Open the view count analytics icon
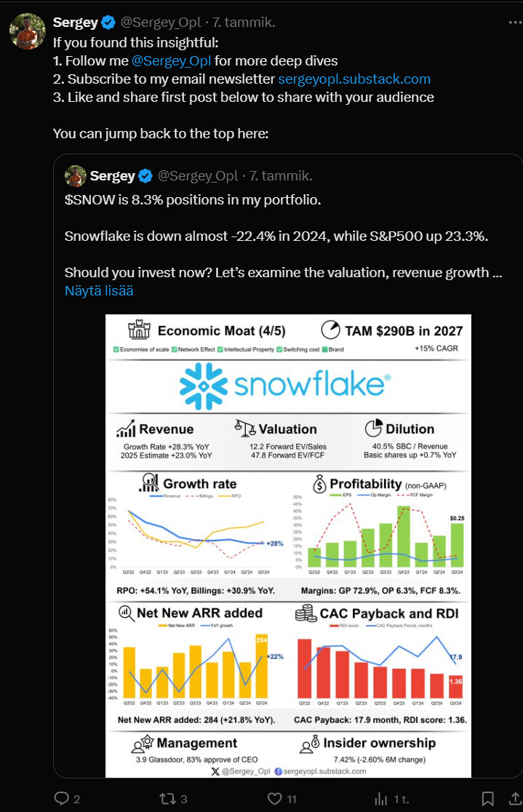The width and height of the screenshot is (523, 812). [x=380, y=799]
